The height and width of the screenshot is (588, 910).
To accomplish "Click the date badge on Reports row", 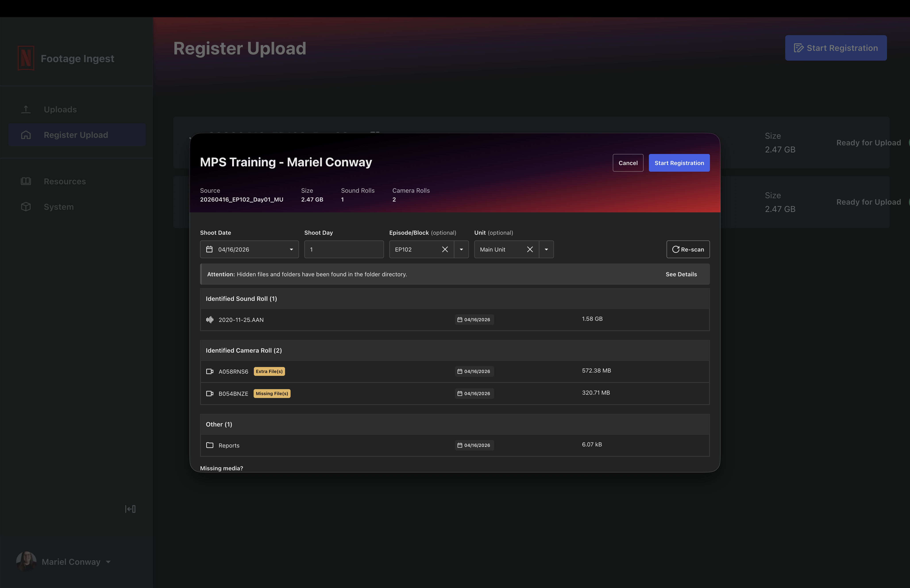I will 474,445.
